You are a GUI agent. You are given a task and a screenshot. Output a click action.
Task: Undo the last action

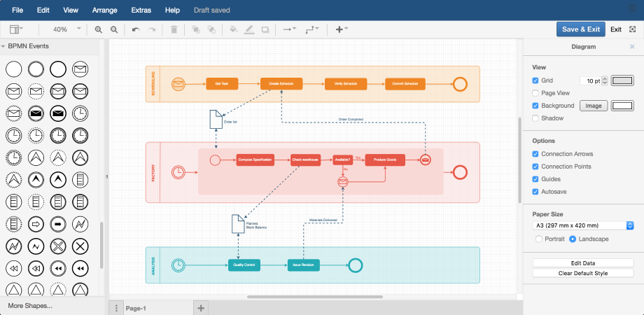coord(136,29)
